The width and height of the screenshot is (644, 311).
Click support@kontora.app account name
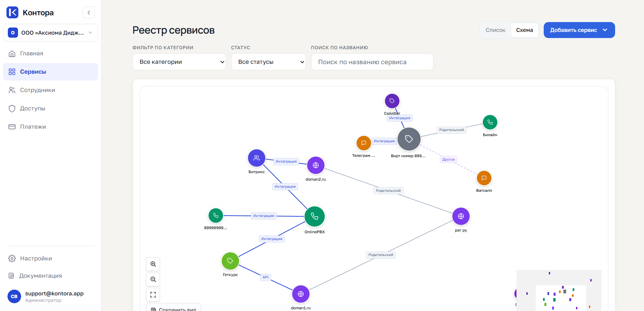tap(54, 293)
